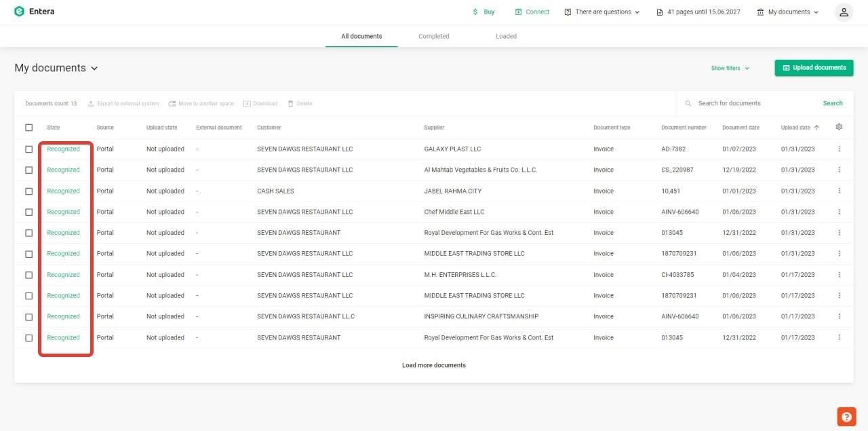Click Load more documents
868x431 pixels.
coord(434,365)
